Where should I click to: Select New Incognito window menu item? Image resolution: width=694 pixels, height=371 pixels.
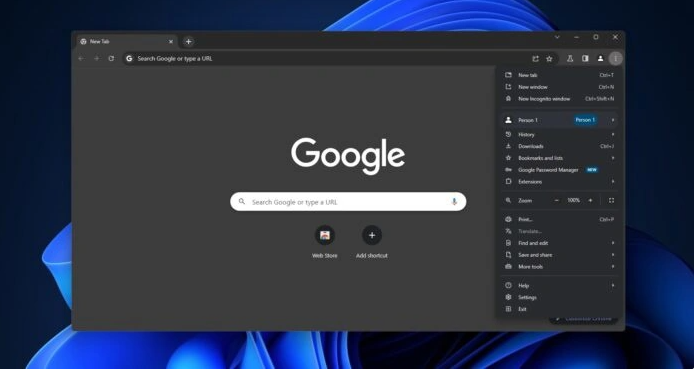559,99
